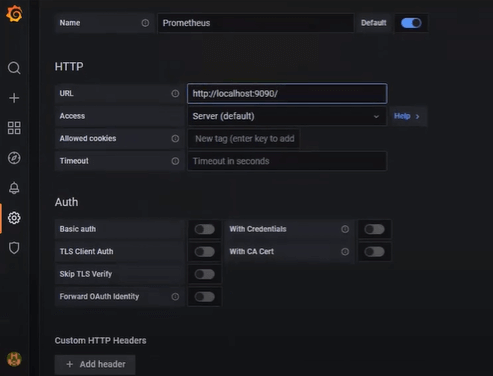The width and height of the screenshot is (493, 376).
Task: Show info tooltip for URL field
Action: click(x=175, y=94)
